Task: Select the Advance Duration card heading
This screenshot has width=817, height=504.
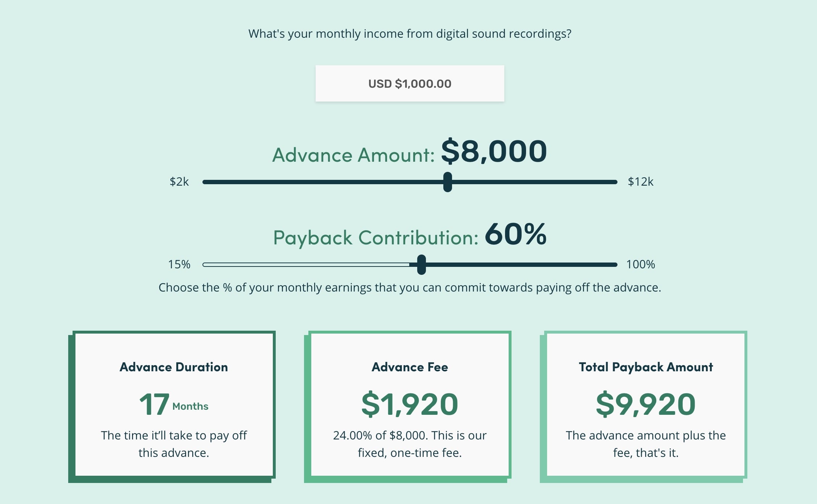Action: pos(174,367)
